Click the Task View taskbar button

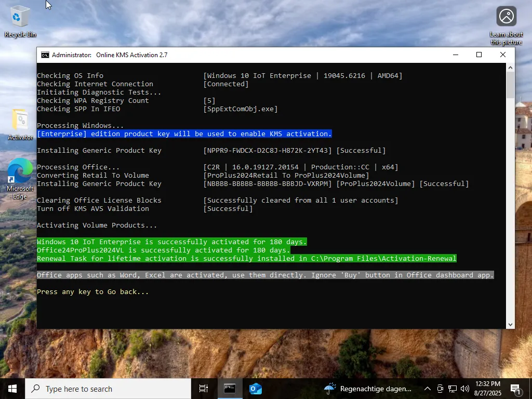point(204,389)
